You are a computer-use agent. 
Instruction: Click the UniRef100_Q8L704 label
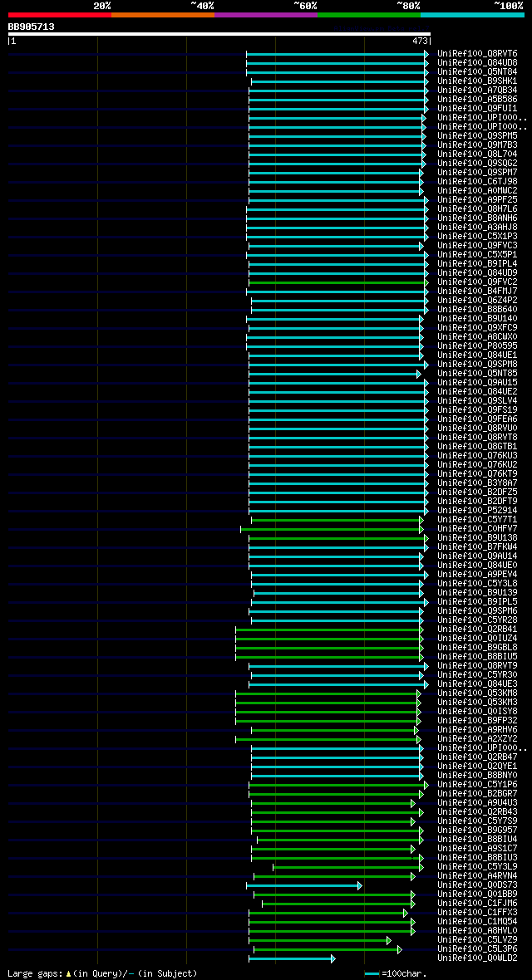(477, 154)
